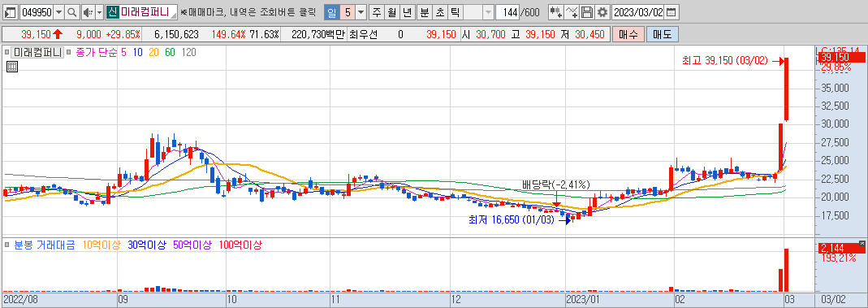Toggle the small square before 미래컴퍼니 legend

point(6,53)
